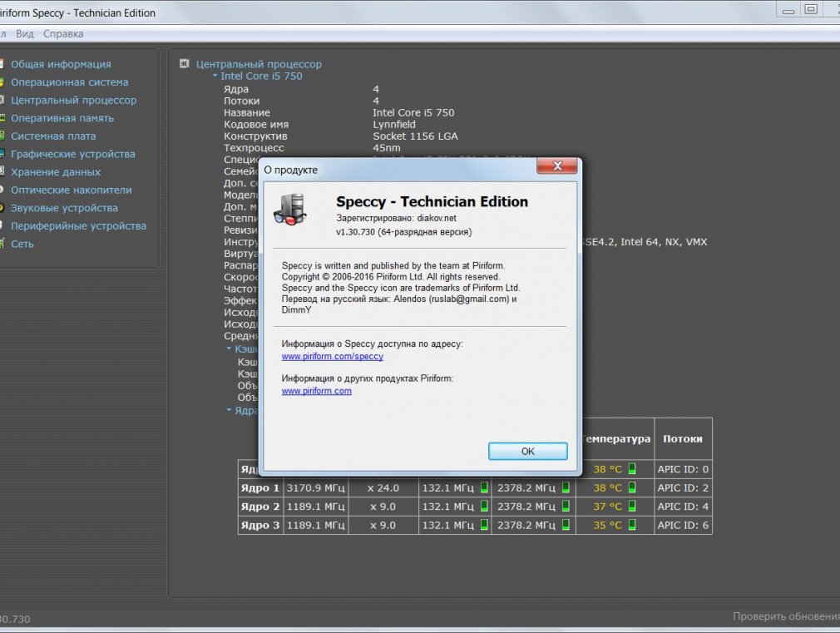Click the APIC ID: 6 cell
Screen dimensions: 840x633
(x=683, y=525)
